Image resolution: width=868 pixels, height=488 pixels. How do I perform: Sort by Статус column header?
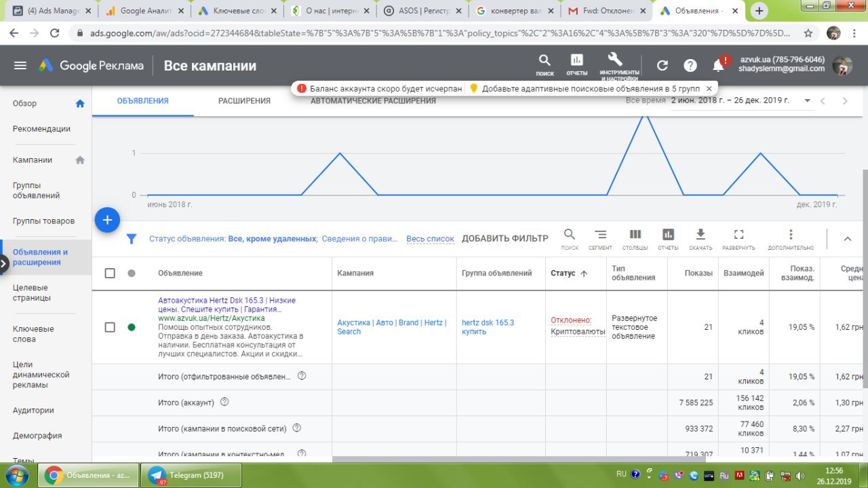click(568, 273)
